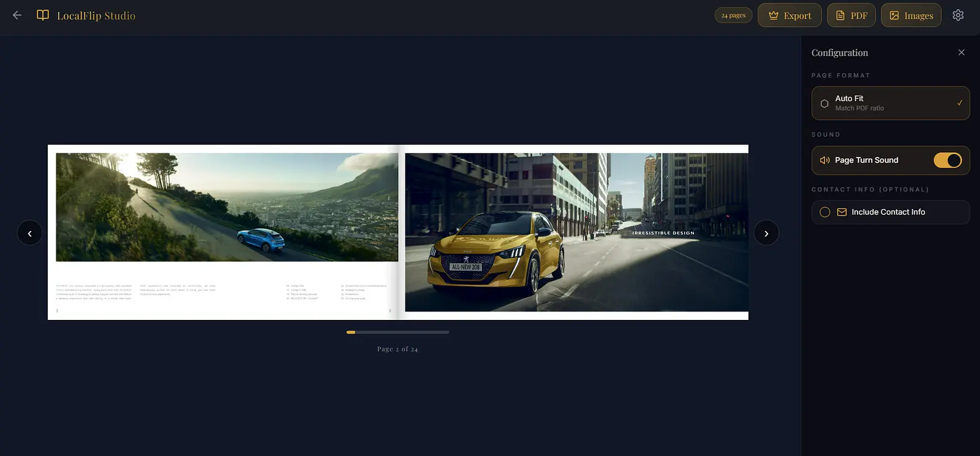Click the LocalFlip Studio title
Image resolution: width=980 pixels, height=456 pixels.
point(96,16)
